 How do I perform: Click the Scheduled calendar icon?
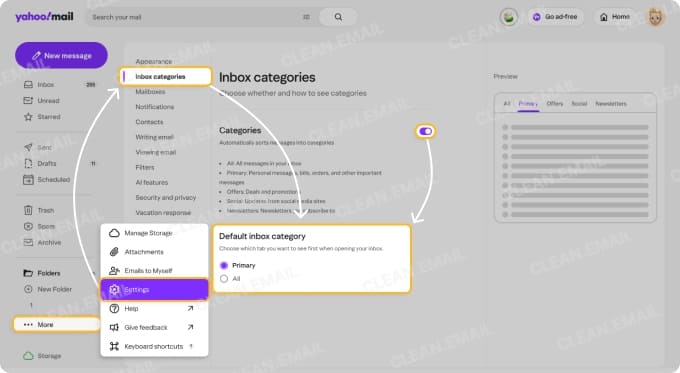[x=28, y=180]
